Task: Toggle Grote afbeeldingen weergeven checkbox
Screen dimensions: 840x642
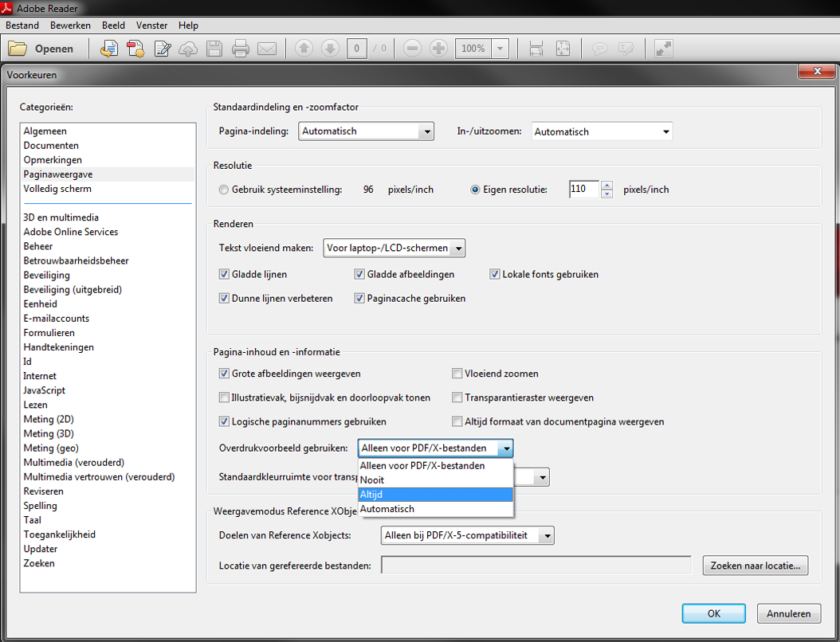Action: pyautogui.click(x=224, y=374)
